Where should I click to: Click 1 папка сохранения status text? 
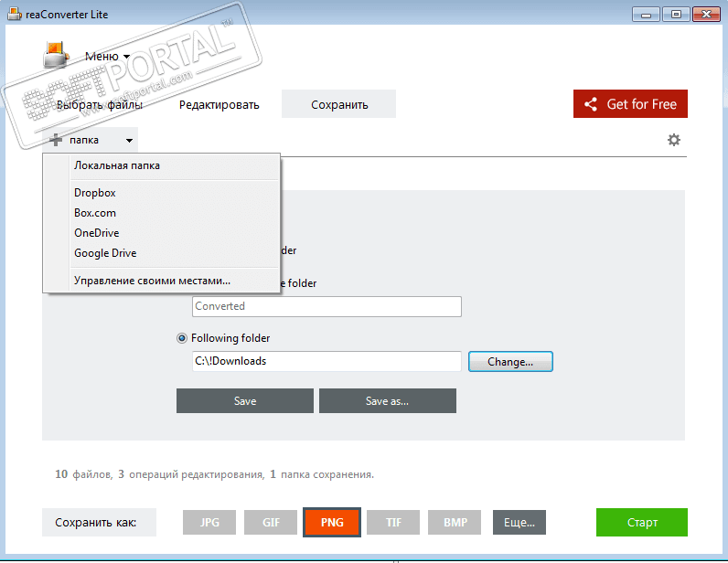(322, 474)
